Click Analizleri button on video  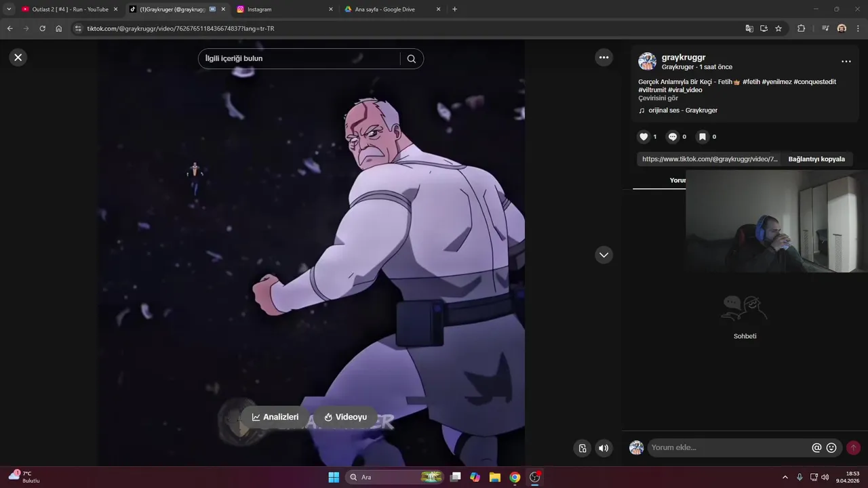(x=275, y=417)
